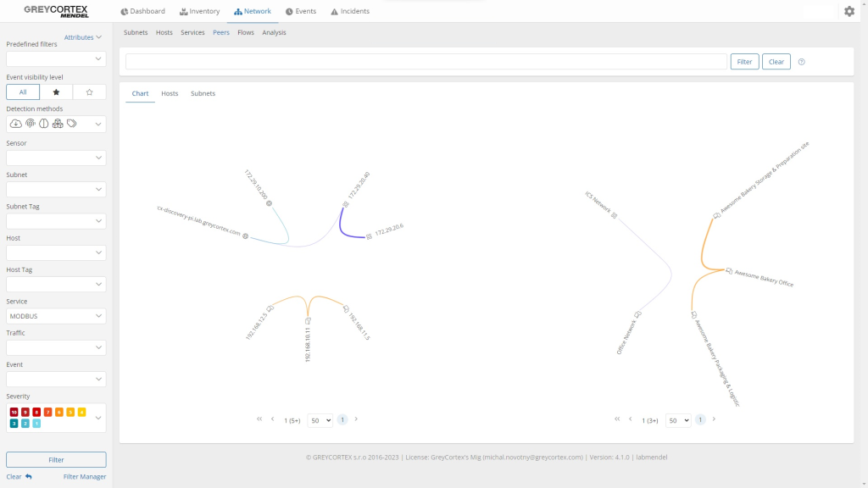Click the undo arrow next to Clear
Image resolution: width=868 pixels, height=488 pixels.
click(29, 477)
